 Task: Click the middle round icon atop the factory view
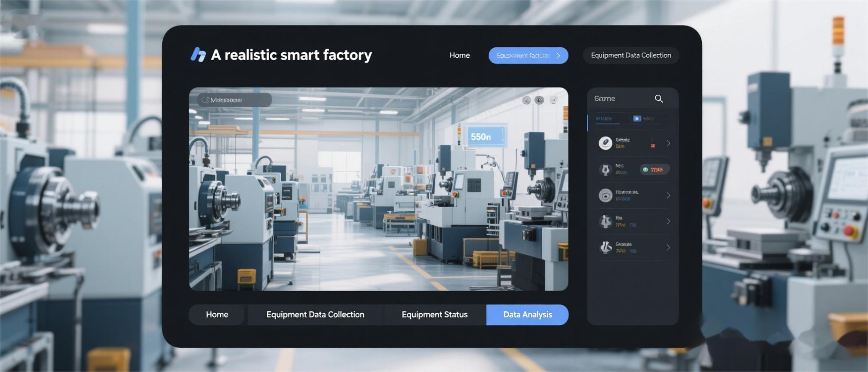point(539,100)
